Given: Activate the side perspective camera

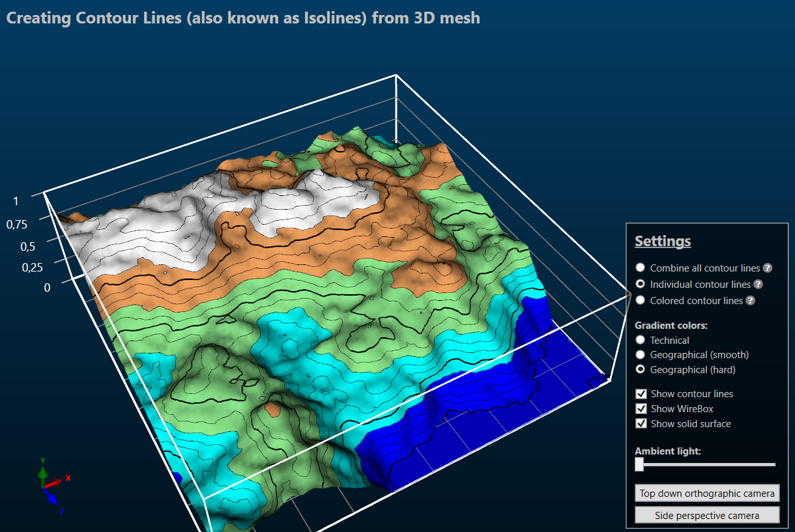Looking at the screenshot, I should pos(706,514).
